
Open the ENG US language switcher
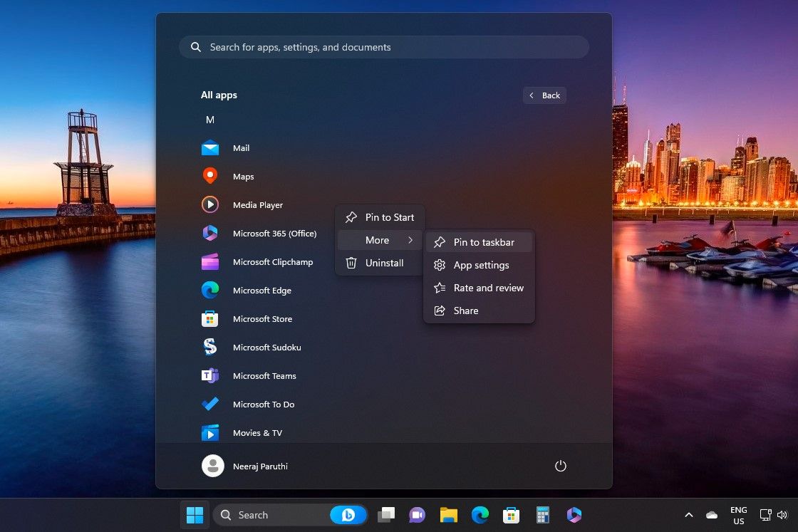pos(738,514)
